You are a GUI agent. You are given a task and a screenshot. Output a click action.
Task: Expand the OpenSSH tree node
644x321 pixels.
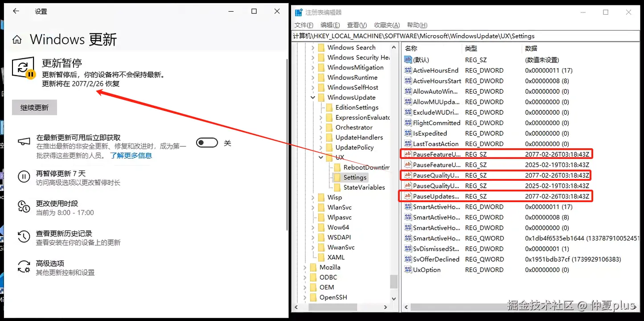click(x=305, y=297)
